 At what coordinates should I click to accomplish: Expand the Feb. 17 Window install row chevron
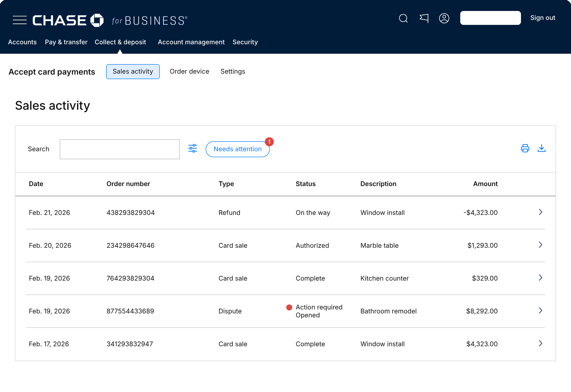point(540,343)
